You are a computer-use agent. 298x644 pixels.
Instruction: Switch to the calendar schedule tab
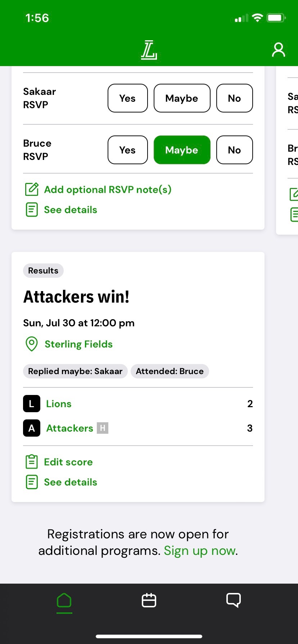pyautogui.click(x=149, y=601)
